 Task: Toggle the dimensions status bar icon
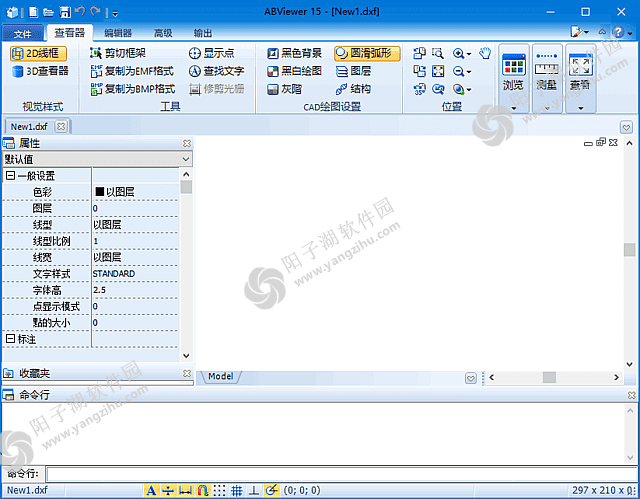coord(185,490)
